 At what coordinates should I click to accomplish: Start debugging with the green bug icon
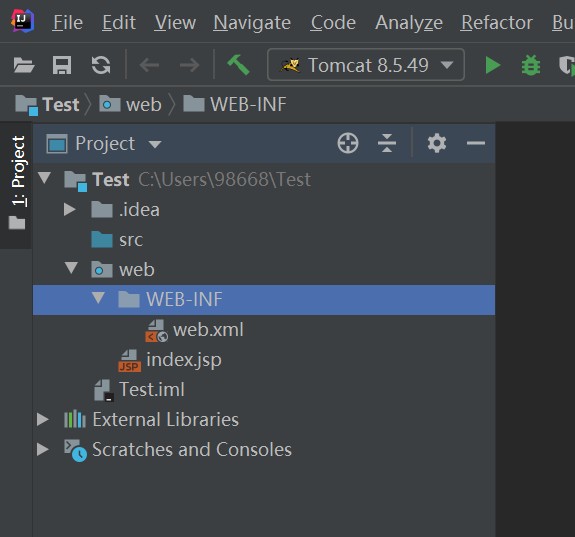531,65
